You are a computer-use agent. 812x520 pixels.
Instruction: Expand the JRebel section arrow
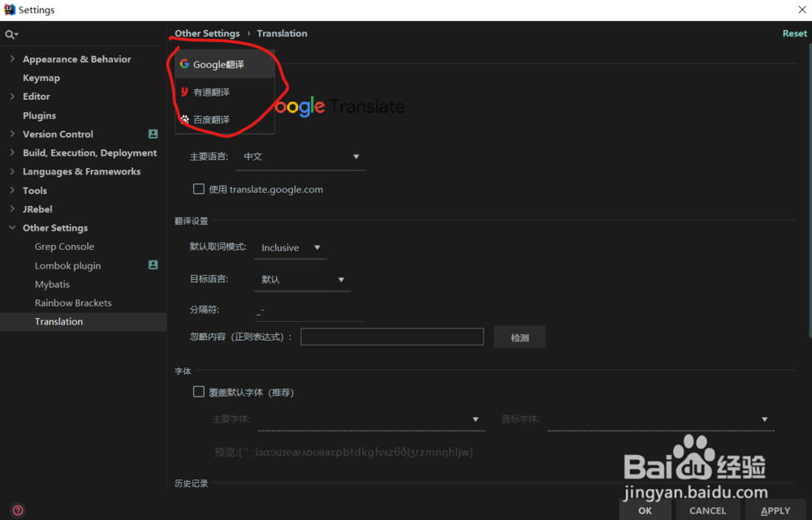(x=12, y=208)
